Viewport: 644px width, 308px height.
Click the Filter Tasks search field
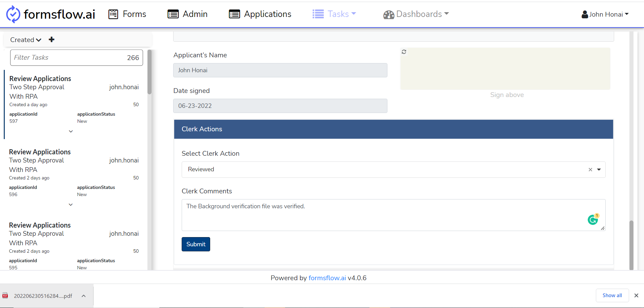tap(68, 58)
